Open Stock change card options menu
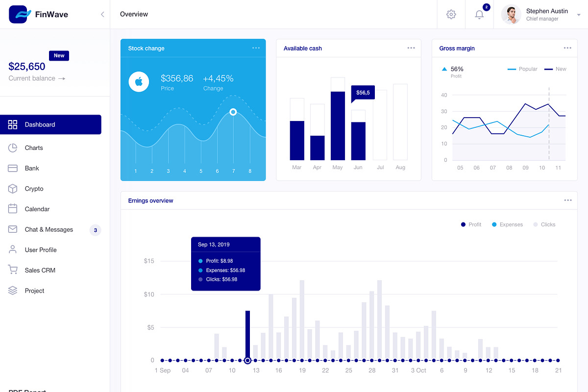588x392 pixels. 256,48
